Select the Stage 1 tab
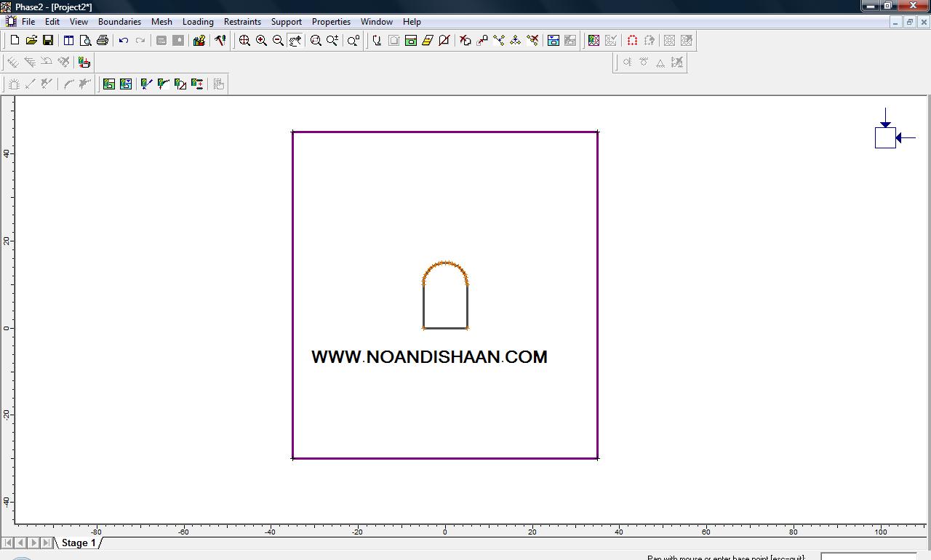Screen dimensions: 931x560 79,543
